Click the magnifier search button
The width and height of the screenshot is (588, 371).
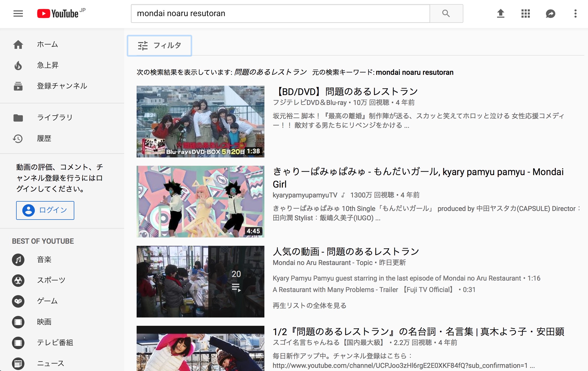coord(446,14)
